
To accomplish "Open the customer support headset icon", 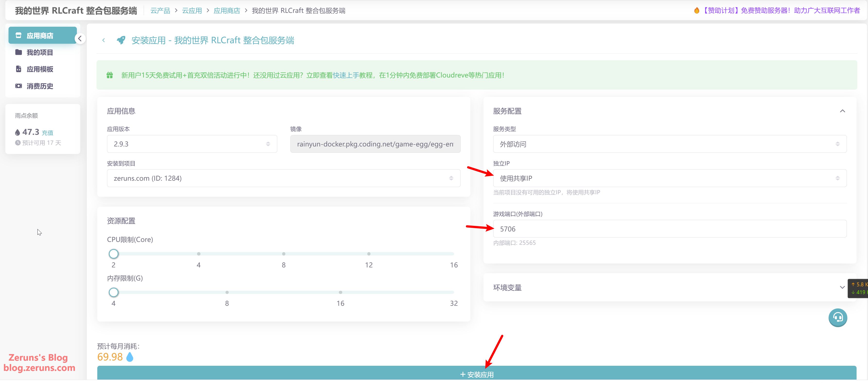I will (838, 318).
